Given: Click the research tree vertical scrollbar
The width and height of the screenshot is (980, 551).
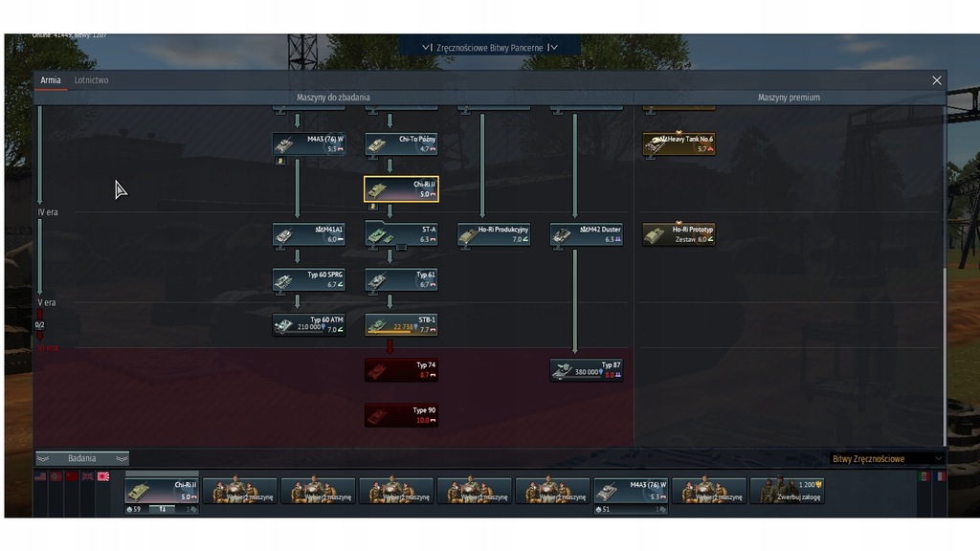Looking at the screenshot, I should (944, 356).
